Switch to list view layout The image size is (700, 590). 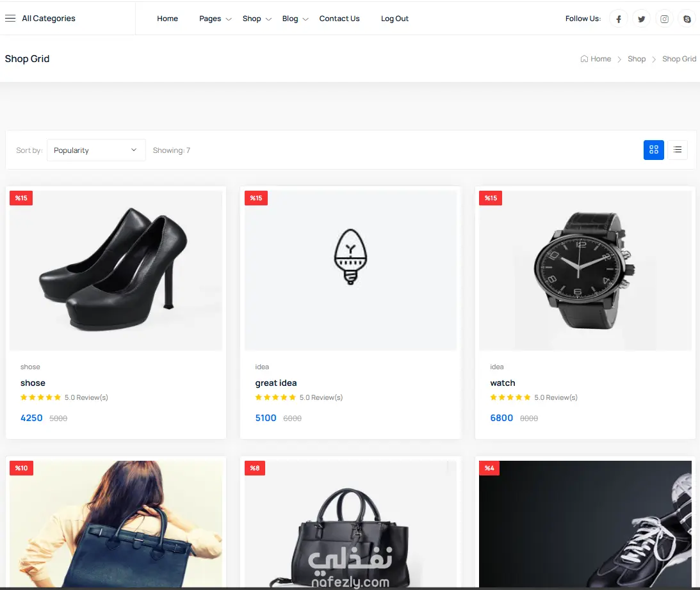click(677, 150)
